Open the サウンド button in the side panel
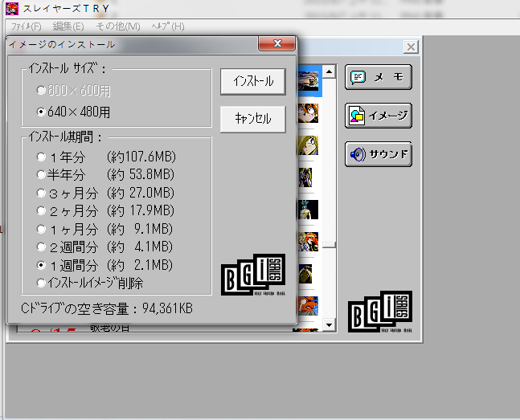This screenshot has height=420, width=520. coord(379,154)
